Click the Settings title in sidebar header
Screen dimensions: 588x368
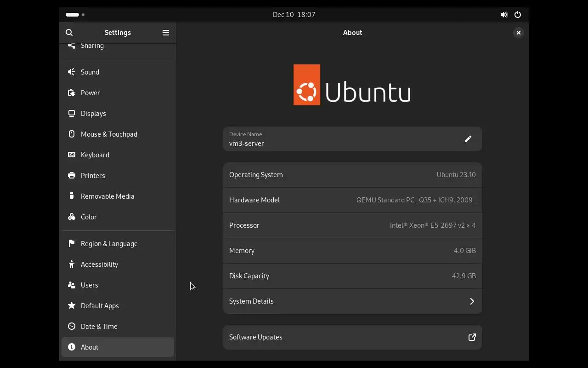[x=118, y=33]
